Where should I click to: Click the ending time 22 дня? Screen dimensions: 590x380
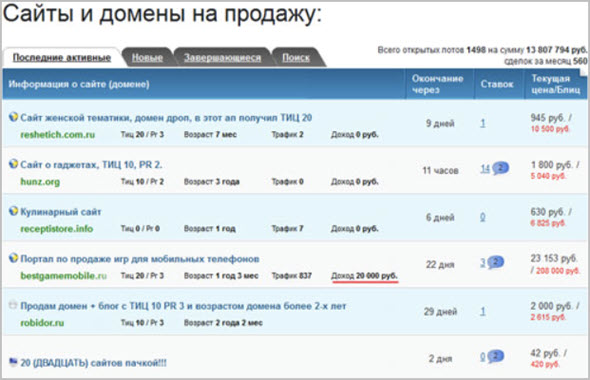click(440, 264)
